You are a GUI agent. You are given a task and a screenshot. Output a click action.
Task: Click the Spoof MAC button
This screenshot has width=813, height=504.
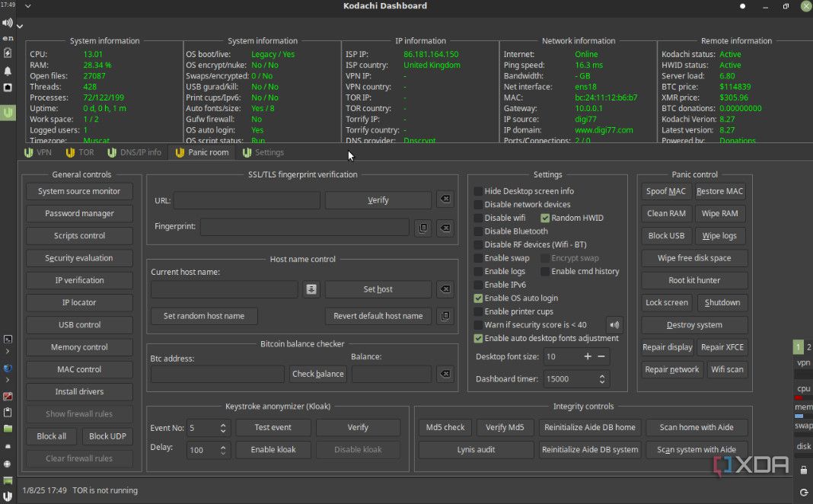666,191
